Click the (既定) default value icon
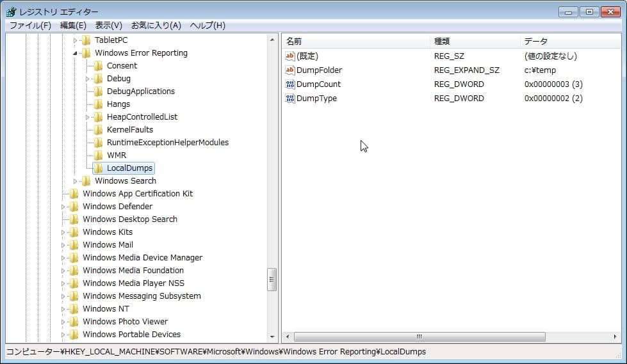The width and height of the screenshot is (627, 364). pos(290,56)
